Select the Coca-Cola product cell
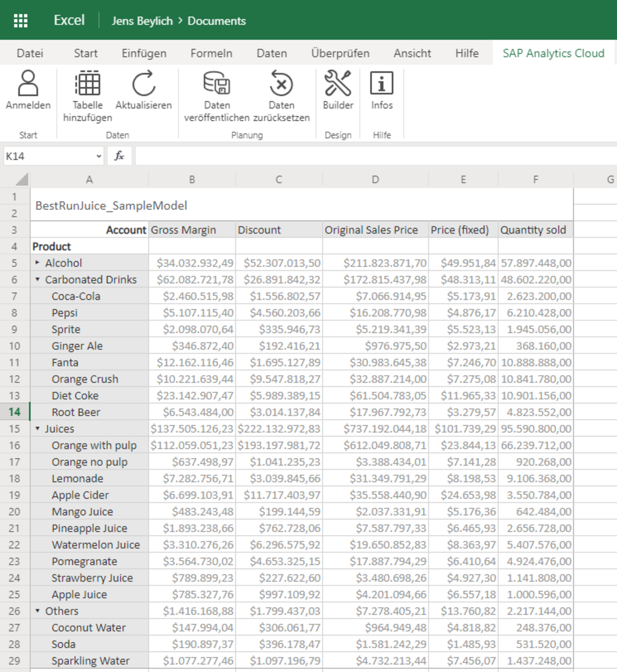 click(89, 296)
